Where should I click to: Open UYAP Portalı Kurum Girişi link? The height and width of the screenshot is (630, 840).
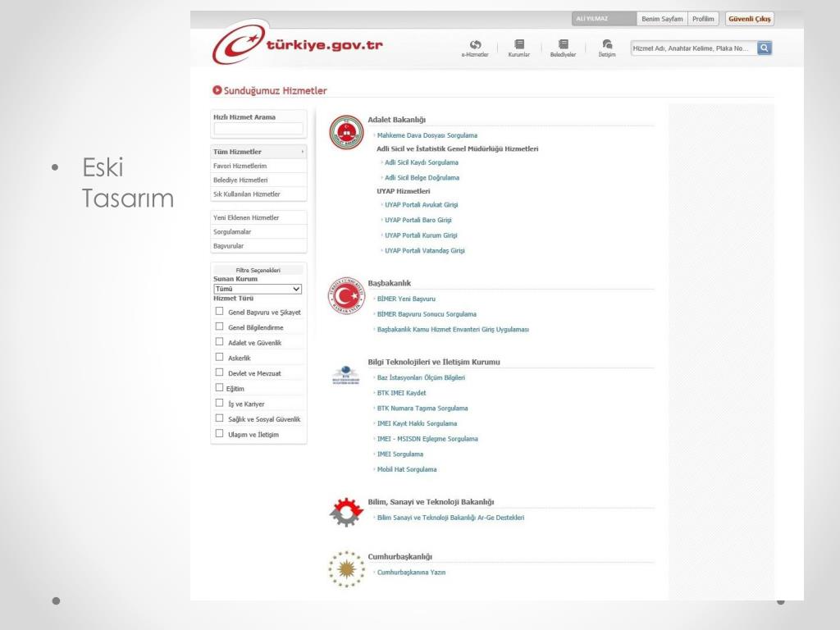tap(421, 235)
